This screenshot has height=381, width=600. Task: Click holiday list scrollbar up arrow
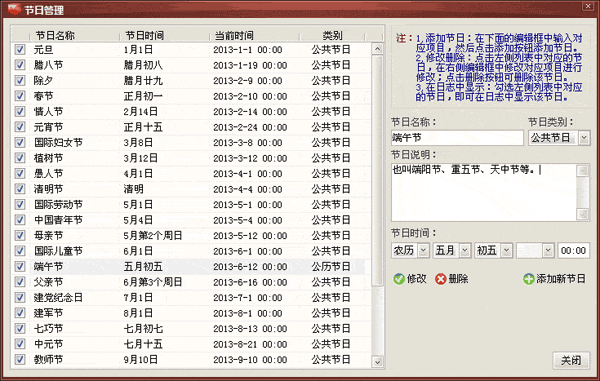377,49
